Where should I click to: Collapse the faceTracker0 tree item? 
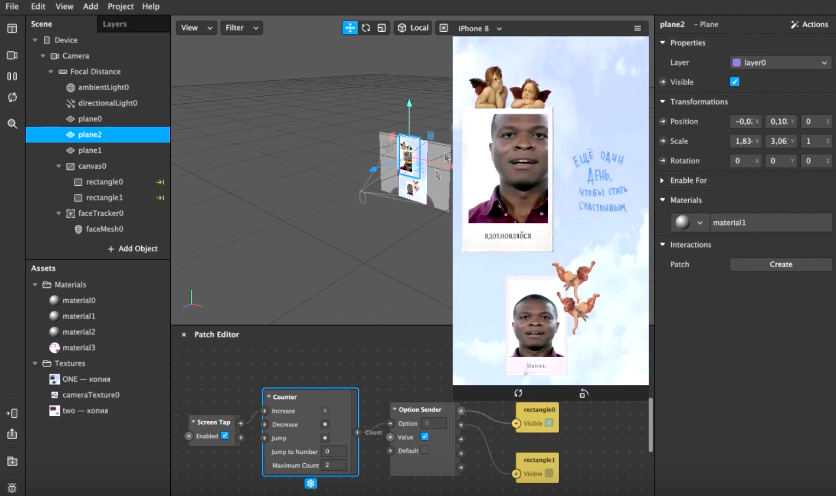tap(59, 213)
